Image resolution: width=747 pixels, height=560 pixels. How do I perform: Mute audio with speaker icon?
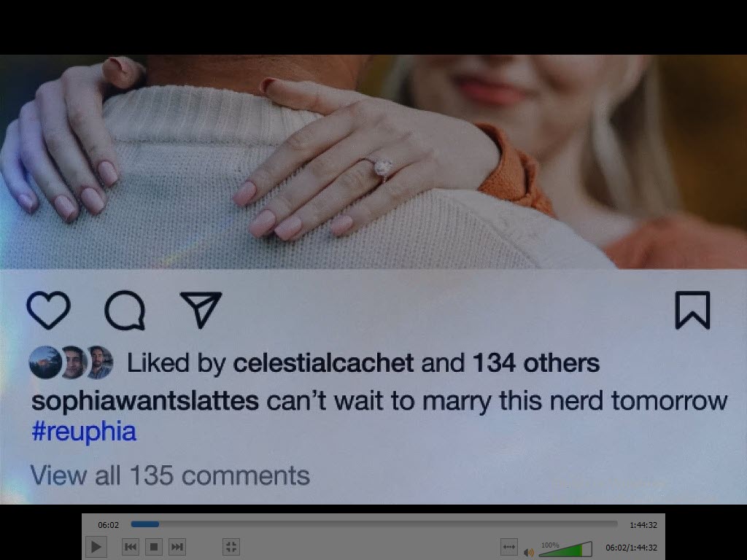tap(528, 553)
